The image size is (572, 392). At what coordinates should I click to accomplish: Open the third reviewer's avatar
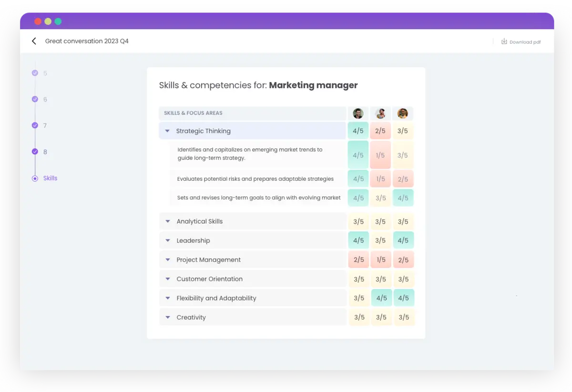(x=403, y=113)
